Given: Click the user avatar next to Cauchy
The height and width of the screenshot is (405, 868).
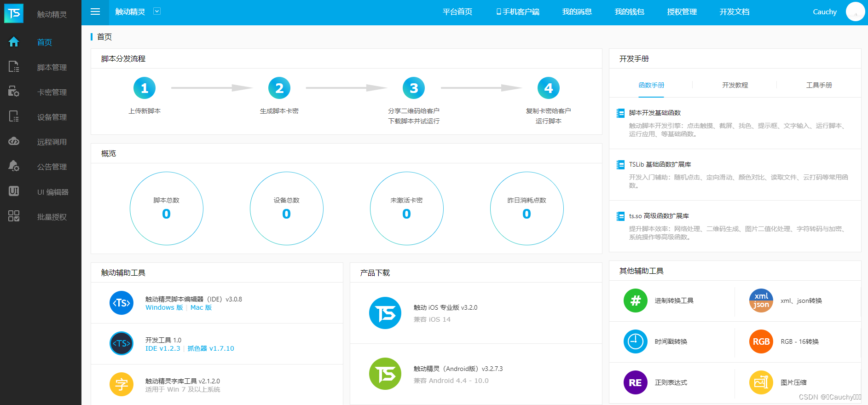Looking at the screenshot, I should (855, 12).
